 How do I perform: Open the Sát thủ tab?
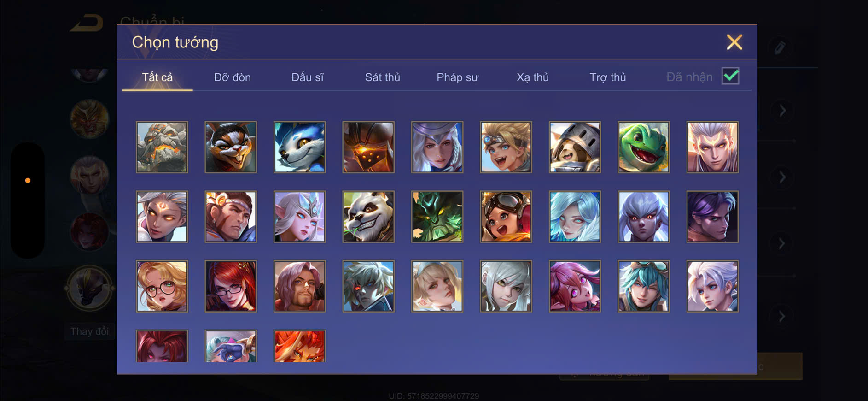(x=383, y=77)
